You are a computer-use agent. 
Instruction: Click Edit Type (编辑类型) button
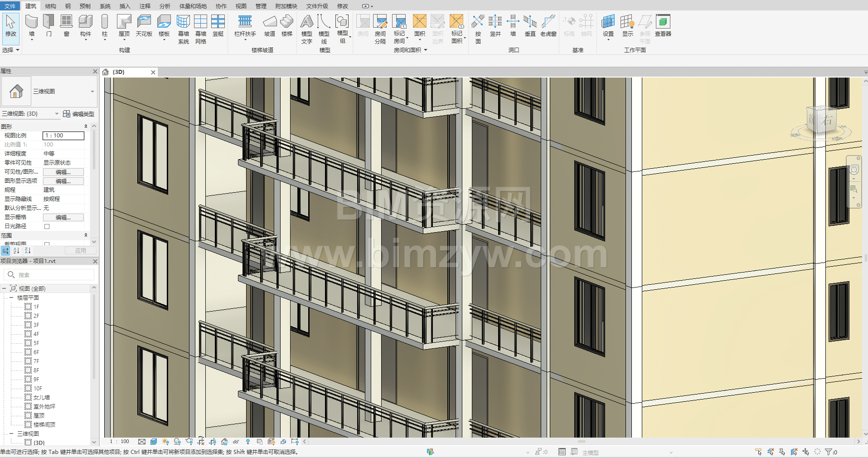pyautogui.click(x=79, y=114)
